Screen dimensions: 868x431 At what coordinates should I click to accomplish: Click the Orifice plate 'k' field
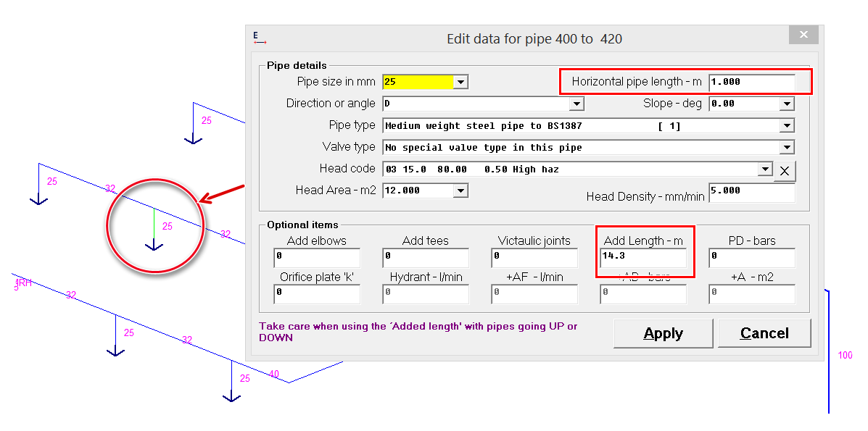tap(317, 293)
